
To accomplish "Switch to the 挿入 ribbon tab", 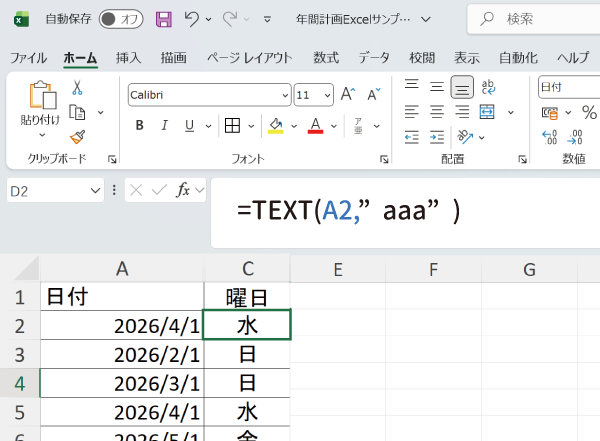I will (128, 57).
